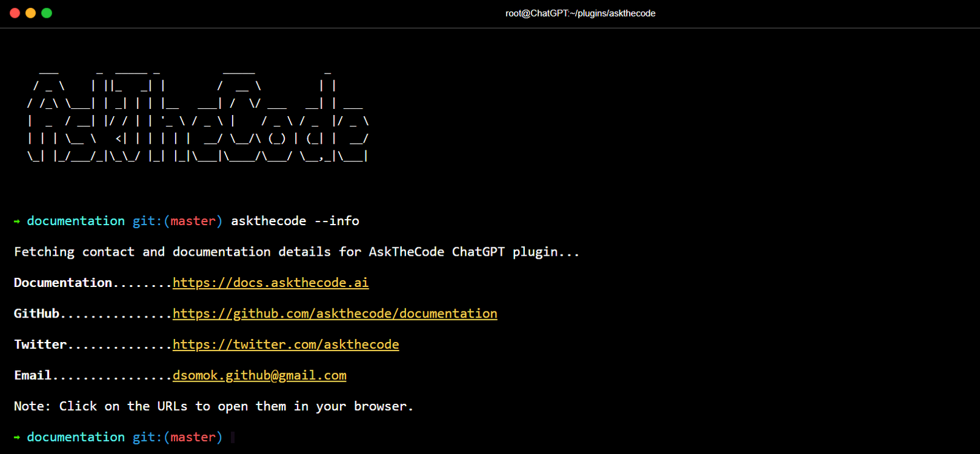The height and width of the screenshot is (454, 980).
Task: Click the 'askthecode --info' command text
Action: [x=295, y=221]
